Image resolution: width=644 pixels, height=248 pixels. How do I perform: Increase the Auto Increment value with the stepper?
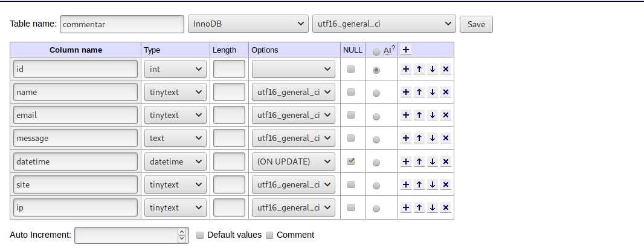coord(182,232)
